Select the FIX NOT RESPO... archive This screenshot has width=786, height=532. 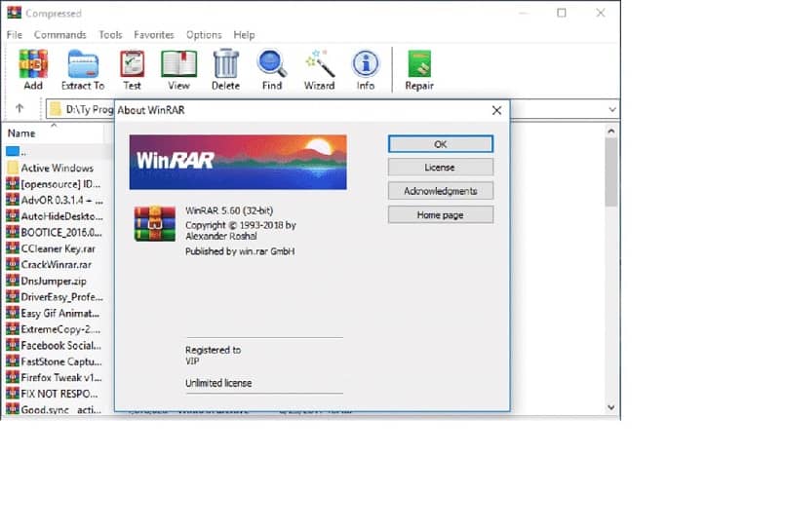(59, 394)
